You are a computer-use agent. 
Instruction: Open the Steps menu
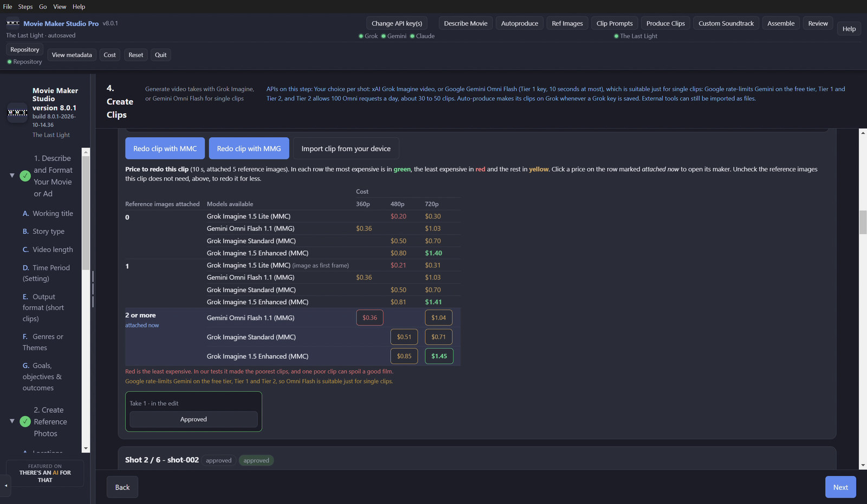click(25, 7)
